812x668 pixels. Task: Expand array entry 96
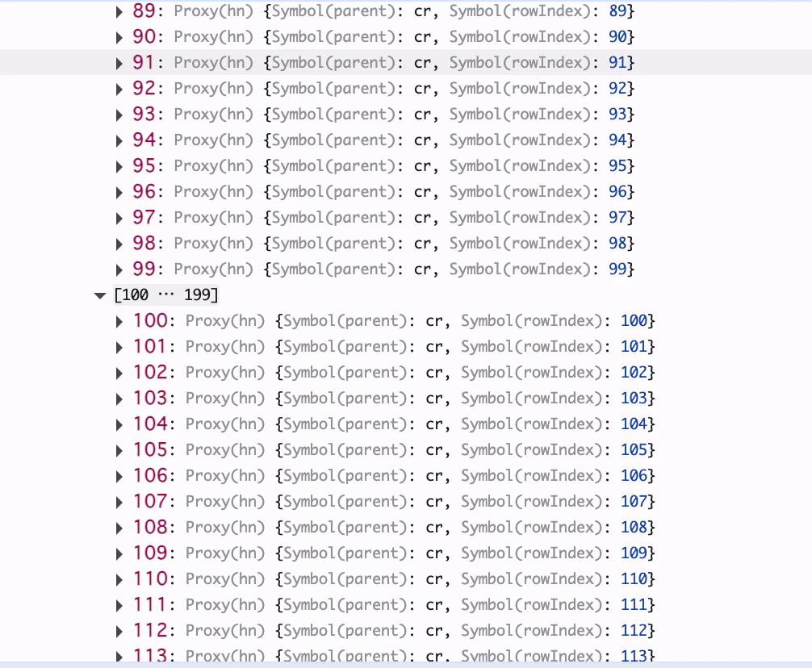pyautogui.click(x=119, y=193)
